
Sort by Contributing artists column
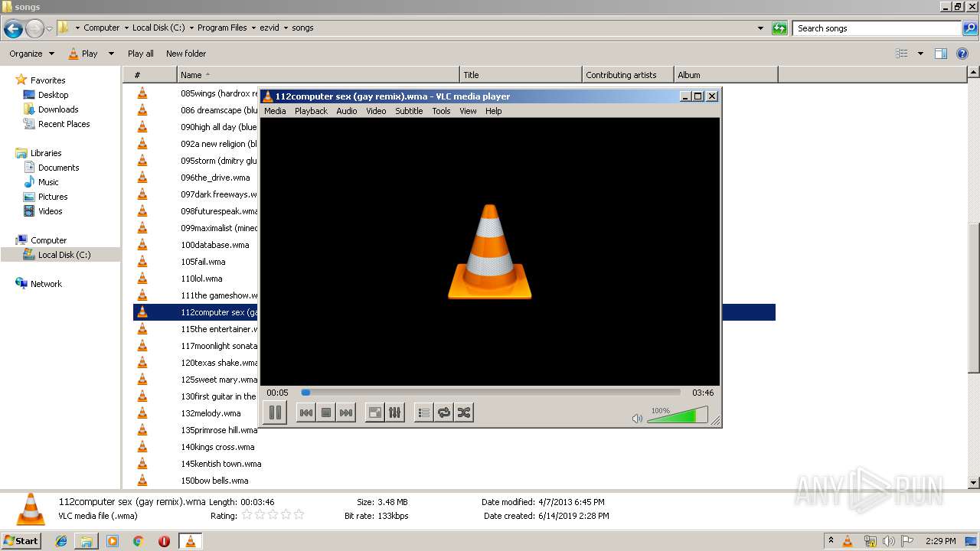pyautogui.click(x=629, y=75)
